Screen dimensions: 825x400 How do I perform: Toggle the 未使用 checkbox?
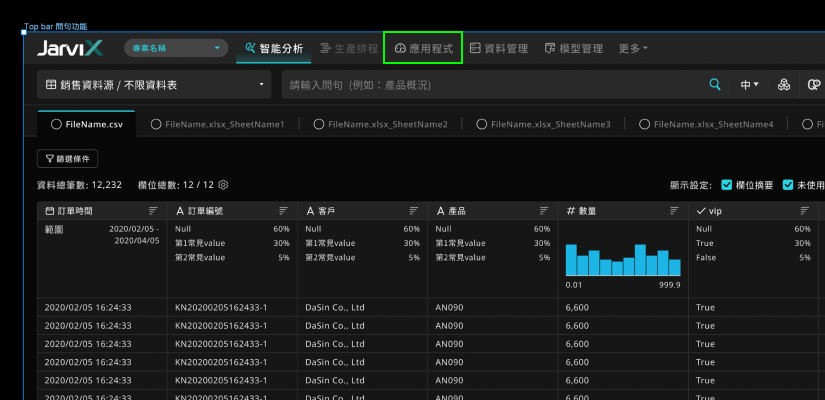click(x=788, y=185)
